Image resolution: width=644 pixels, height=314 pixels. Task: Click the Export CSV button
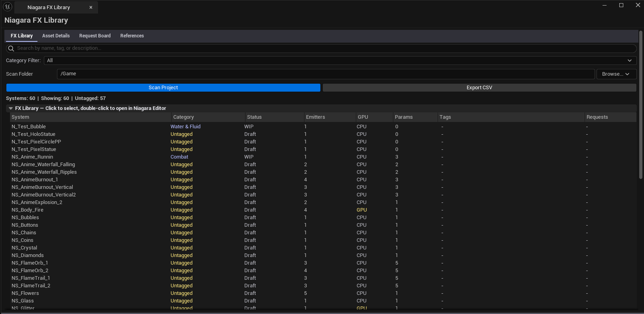[x=479, y=88]
